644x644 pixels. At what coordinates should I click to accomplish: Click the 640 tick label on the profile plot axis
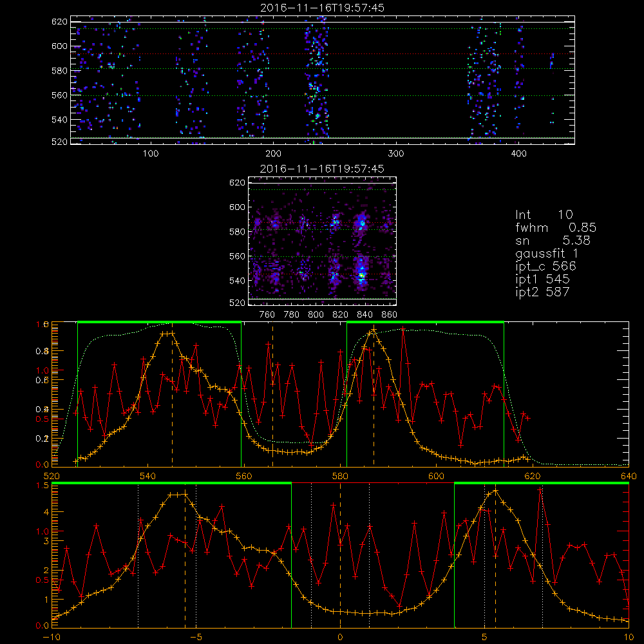[x=629, y=476]
